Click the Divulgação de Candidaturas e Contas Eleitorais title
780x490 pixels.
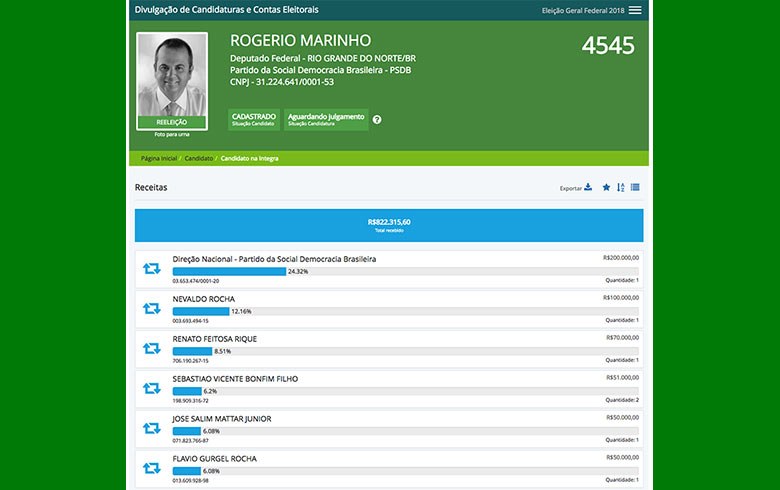tap(226, 10)
